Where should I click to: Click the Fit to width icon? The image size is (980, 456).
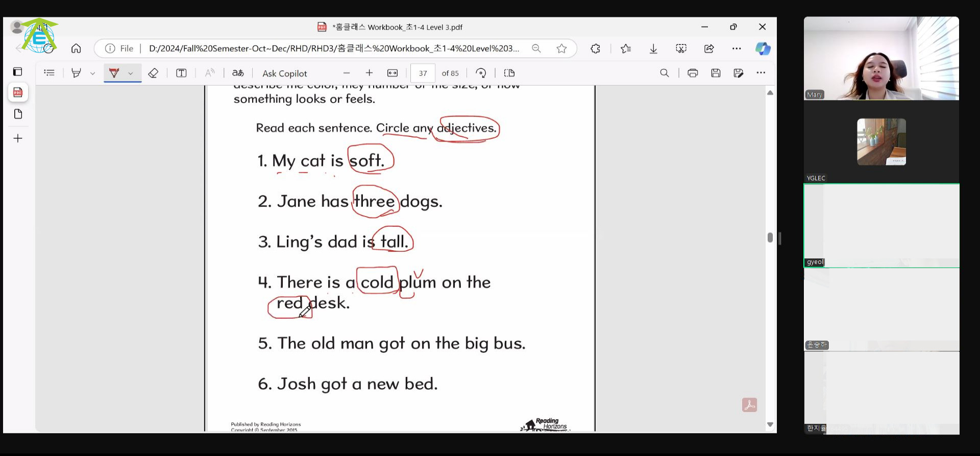(x=393, y=73)
